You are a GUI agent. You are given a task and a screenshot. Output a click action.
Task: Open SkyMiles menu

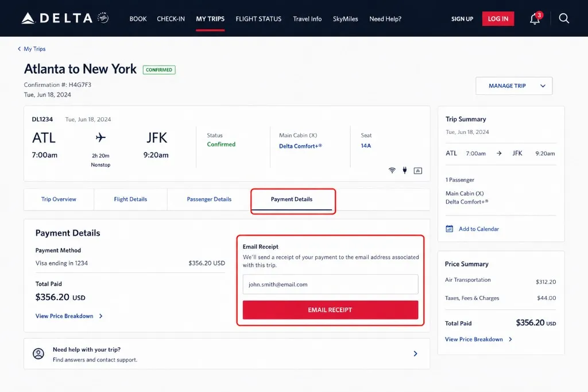(345, 19)
